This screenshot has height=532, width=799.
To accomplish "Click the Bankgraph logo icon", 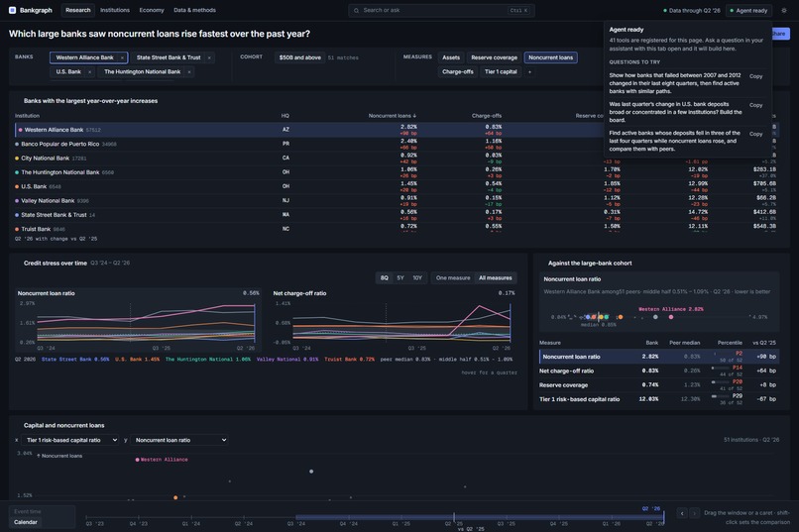I will click(x=12, y=10).
